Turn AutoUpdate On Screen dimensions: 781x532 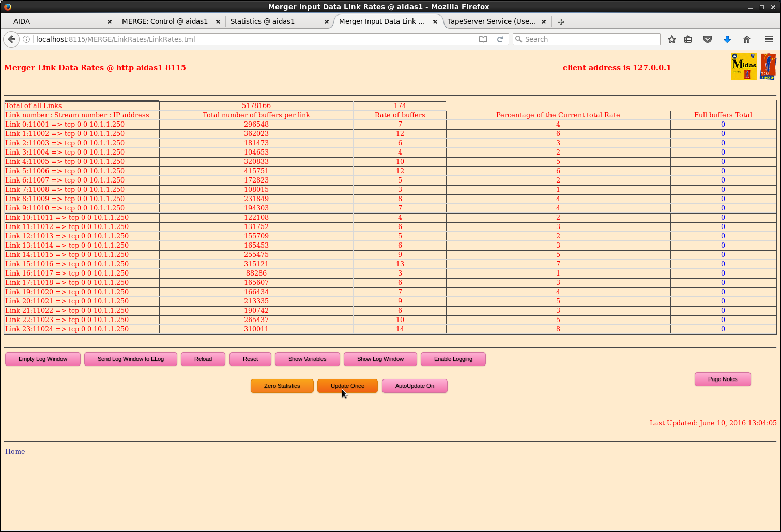[415, 386]
